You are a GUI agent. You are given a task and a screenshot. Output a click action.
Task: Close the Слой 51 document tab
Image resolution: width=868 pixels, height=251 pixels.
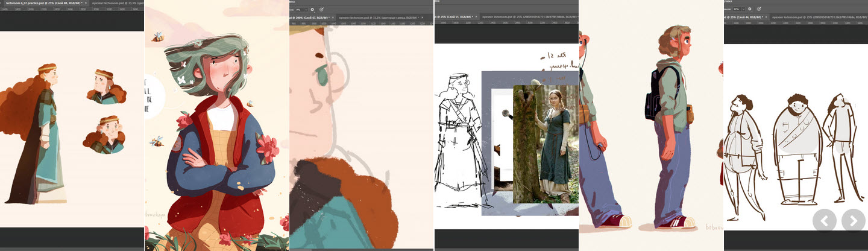click(476, 17)
